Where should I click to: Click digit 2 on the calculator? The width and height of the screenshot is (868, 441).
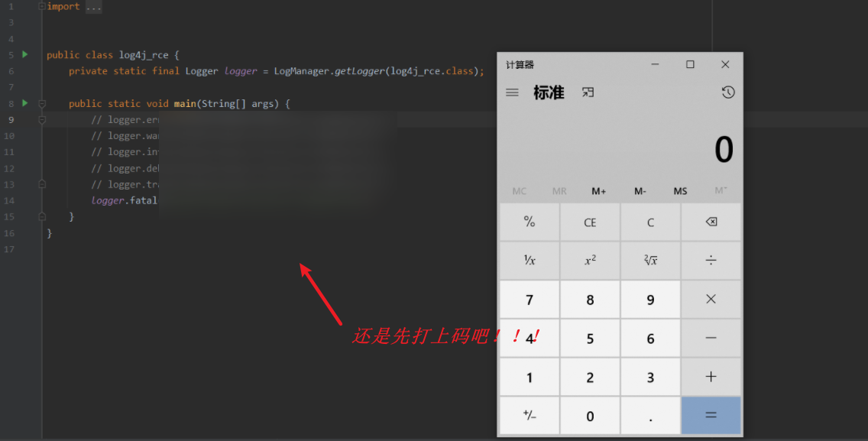590,377
